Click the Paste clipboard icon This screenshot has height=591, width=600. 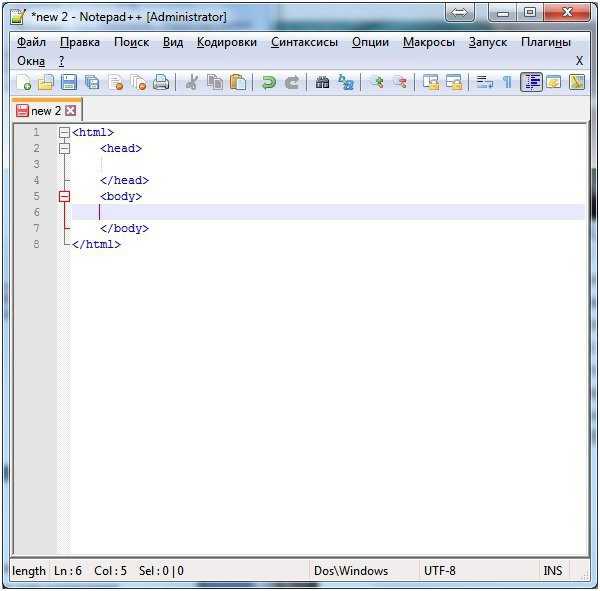(238, 82)
